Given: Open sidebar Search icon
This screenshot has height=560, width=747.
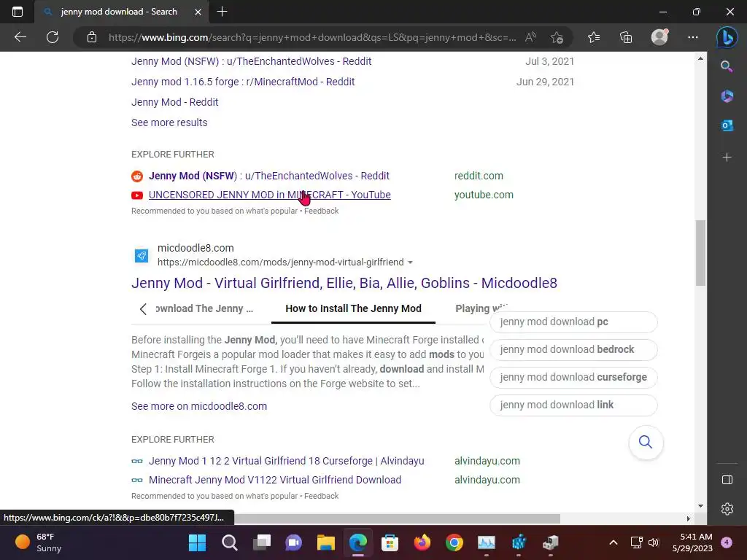Looking at the screenshot, I should point(727,66).
